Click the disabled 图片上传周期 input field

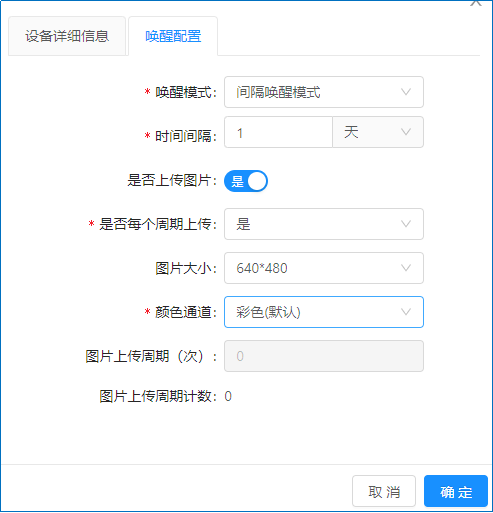[324, 356]
